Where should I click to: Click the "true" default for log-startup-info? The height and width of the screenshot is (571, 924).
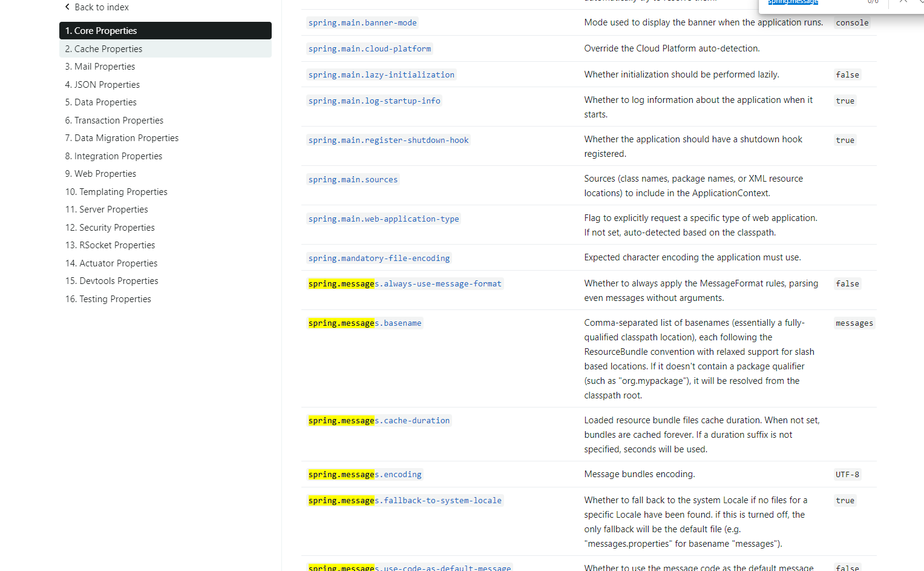(845, 101)
